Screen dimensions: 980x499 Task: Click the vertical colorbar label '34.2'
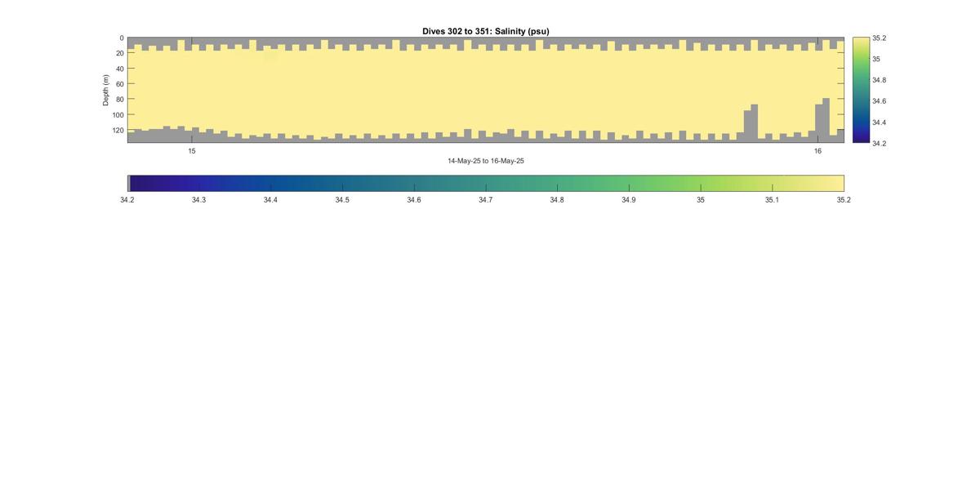point(879,143)
